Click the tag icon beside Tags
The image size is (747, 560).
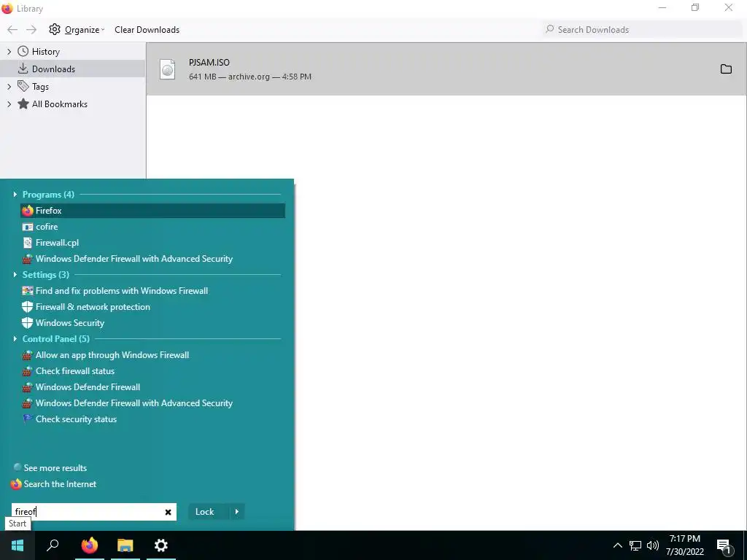click(23, 86)
